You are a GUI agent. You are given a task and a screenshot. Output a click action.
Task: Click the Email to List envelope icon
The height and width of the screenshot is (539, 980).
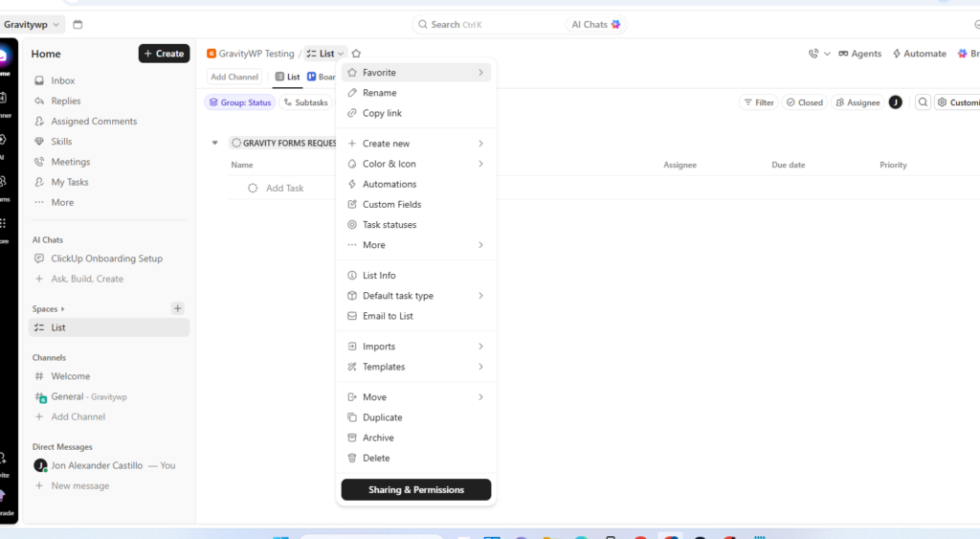(x=352, y=316)
